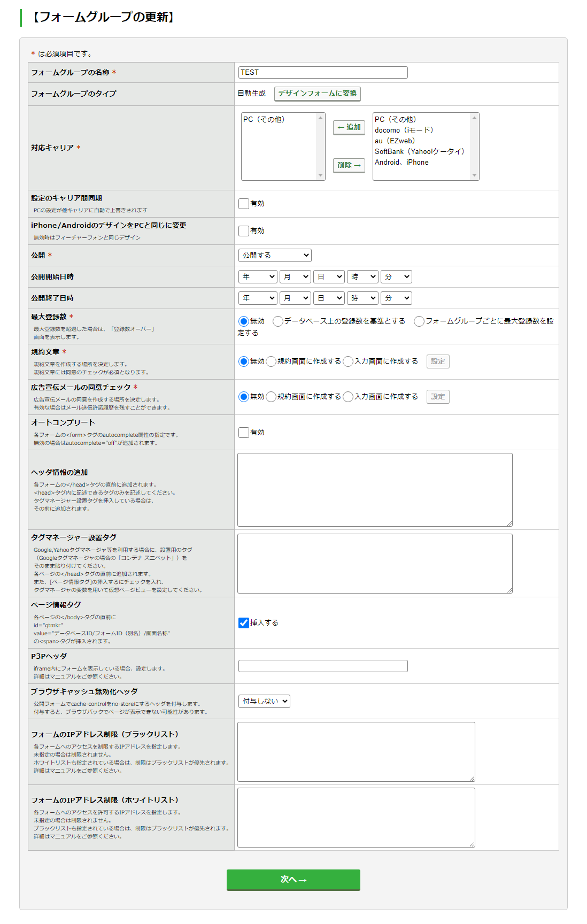Click 設定 button in 広告宣伝メール row
This screenshot has height=924, width=587.
438,397
